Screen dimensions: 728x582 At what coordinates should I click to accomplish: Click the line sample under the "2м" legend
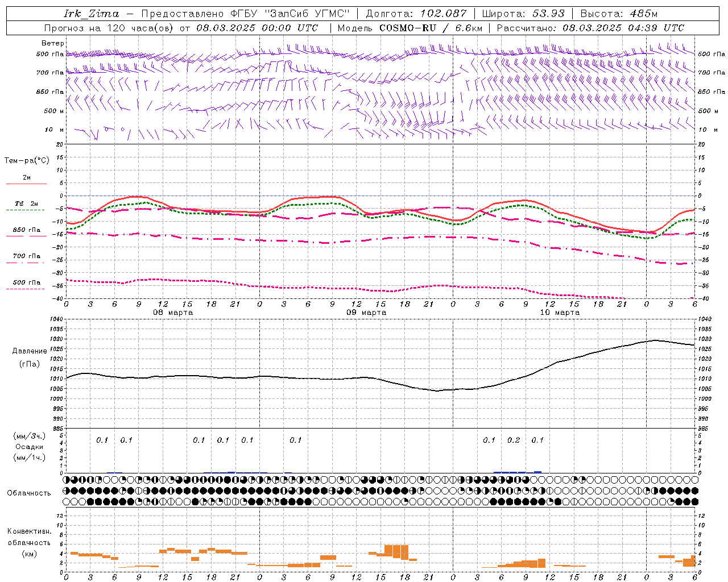26,184
